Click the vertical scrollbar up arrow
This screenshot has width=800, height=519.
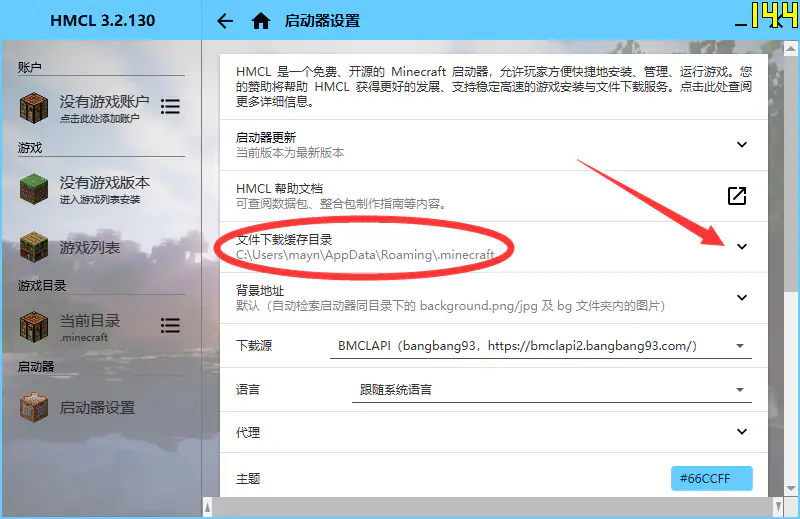click(791, 49)
